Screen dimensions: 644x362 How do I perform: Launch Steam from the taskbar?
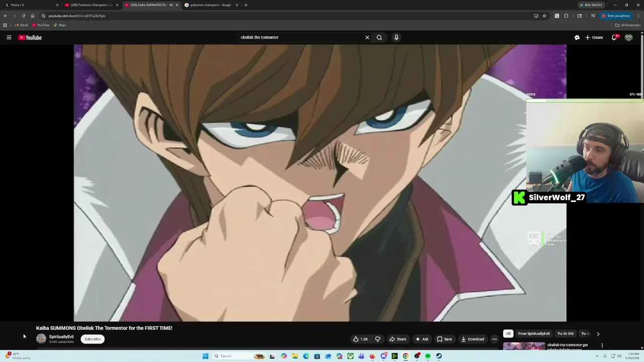point(439,356)
